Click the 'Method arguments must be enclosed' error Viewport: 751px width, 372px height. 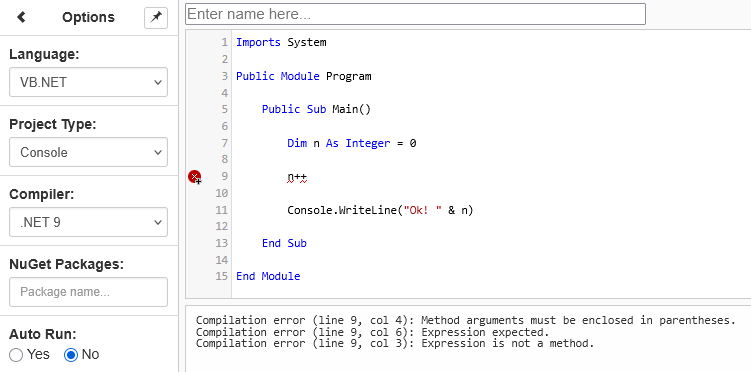click(x=466, y=320)
